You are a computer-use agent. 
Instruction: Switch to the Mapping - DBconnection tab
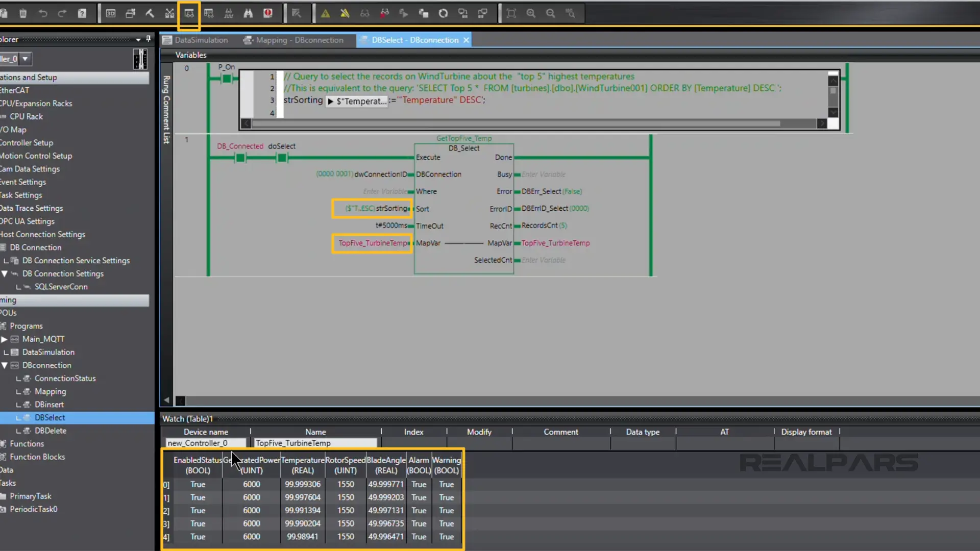299,40
